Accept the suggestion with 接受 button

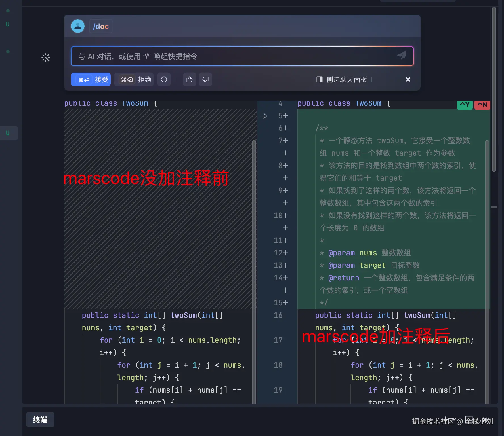pos(91,79)
